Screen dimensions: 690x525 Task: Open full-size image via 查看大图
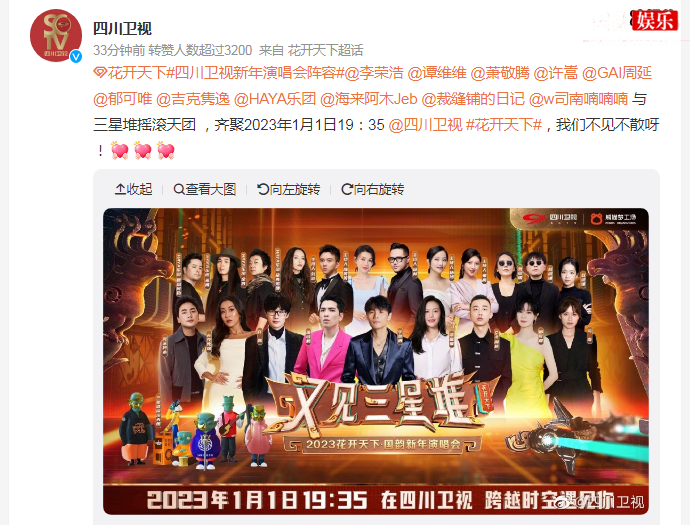click(x=205, y=189)
